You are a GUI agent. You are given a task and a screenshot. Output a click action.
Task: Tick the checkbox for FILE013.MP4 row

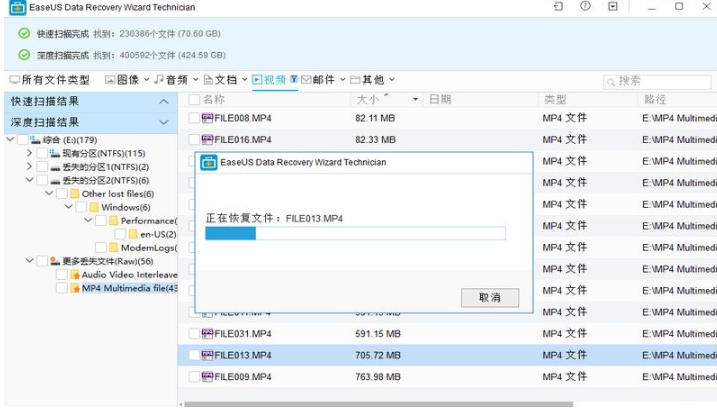pos(194,355)
